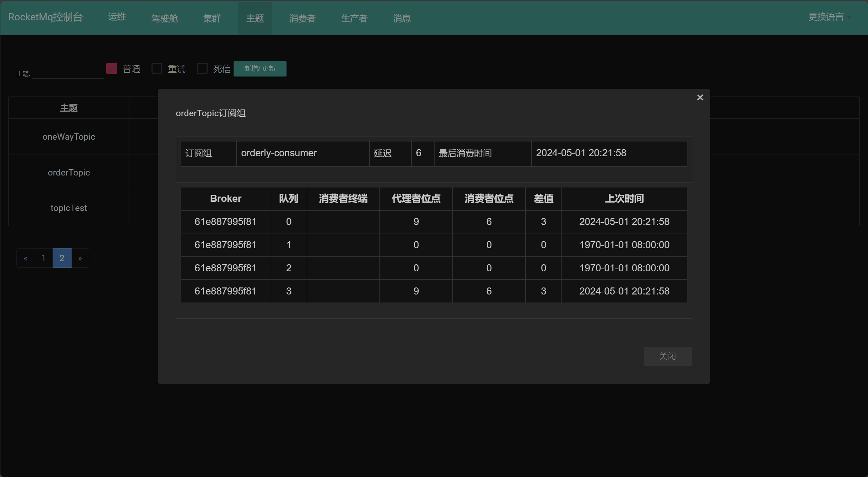Select the oneWayTopic row
The height and width of the screenshot is (477, 868).
pyautogui.click(x=69, y=137)
